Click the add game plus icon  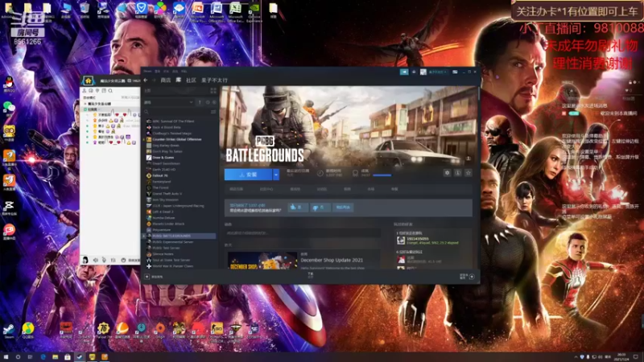[147, 277]
